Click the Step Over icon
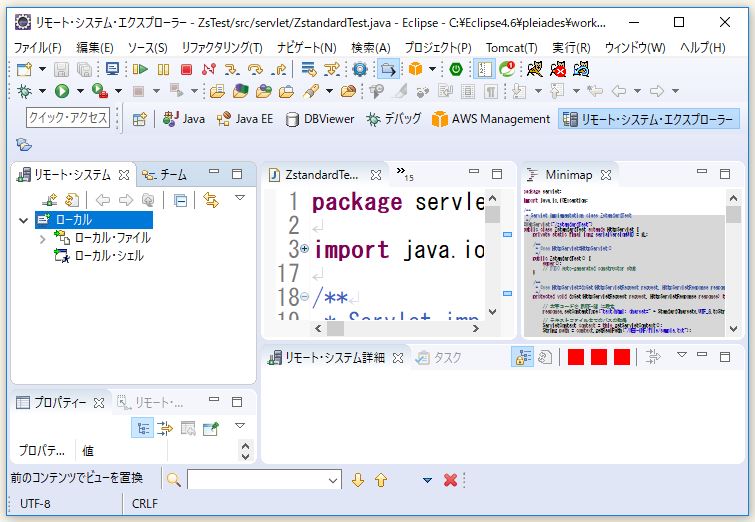 (x=255, y=69)
